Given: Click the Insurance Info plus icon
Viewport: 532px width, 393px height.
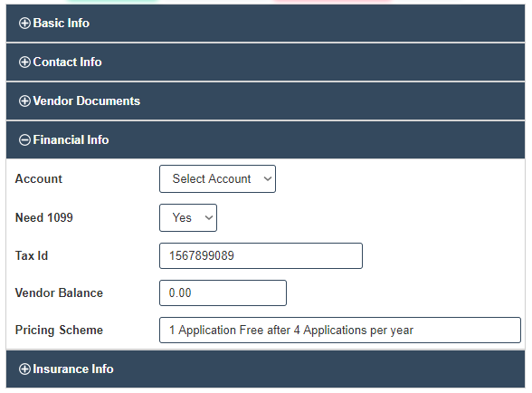Looking at the screenshot, I should click(24, 369).
